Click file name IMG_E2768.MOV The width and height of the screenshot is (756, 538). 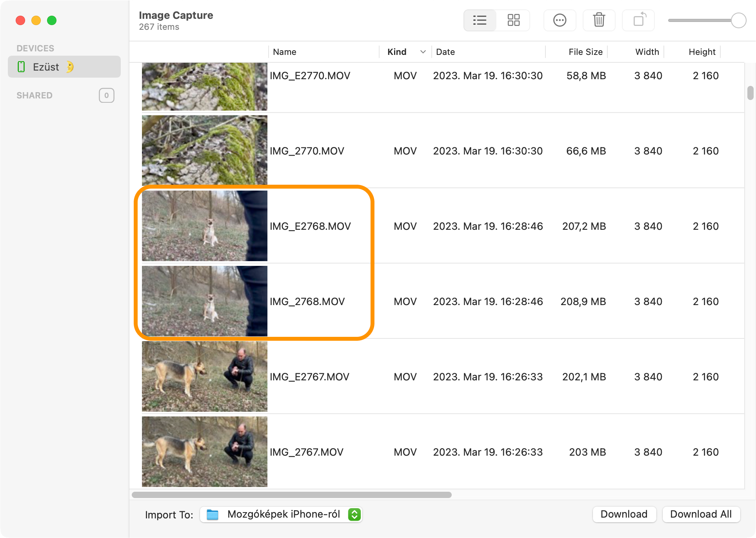tap(310, 226)
